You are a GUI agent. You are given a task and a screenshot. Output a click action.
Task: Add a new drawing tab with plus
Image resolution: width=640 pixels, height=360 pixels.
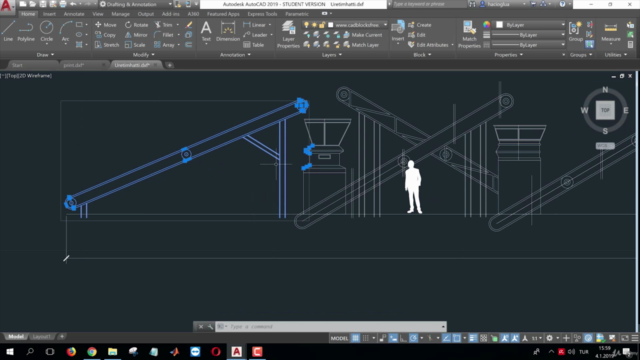coord(169,65)
